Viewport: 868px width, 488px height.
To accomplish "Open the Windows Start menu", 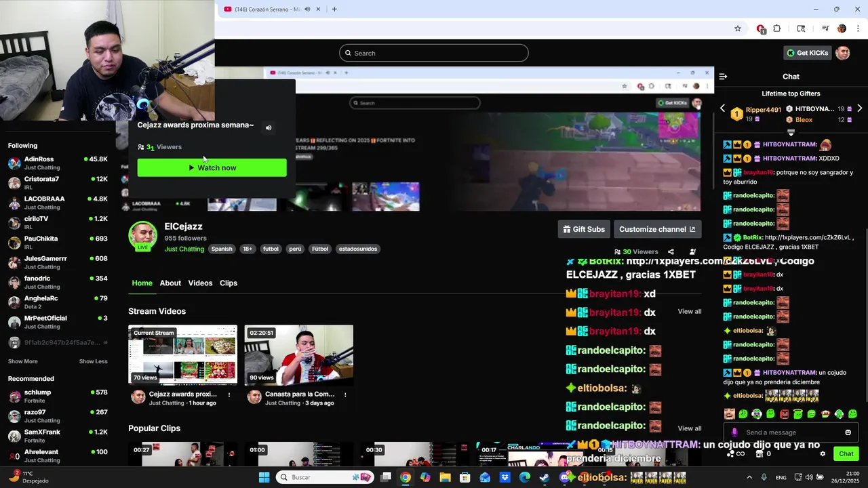I will (x=264, y=477).
